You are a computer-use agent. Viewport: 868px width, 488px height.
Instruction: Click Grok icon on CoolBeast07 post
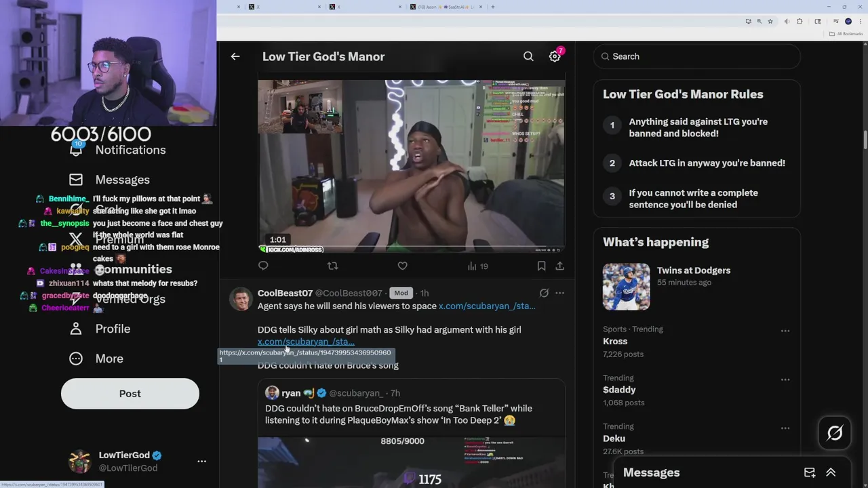pos(544,293)
